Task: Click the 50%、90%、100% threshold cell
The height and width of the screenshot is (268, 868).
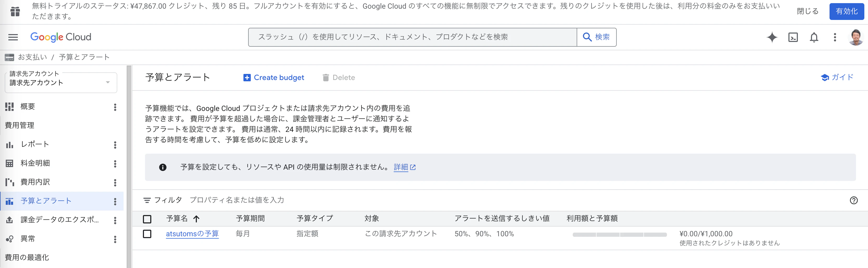Action: tap(484, 234)
